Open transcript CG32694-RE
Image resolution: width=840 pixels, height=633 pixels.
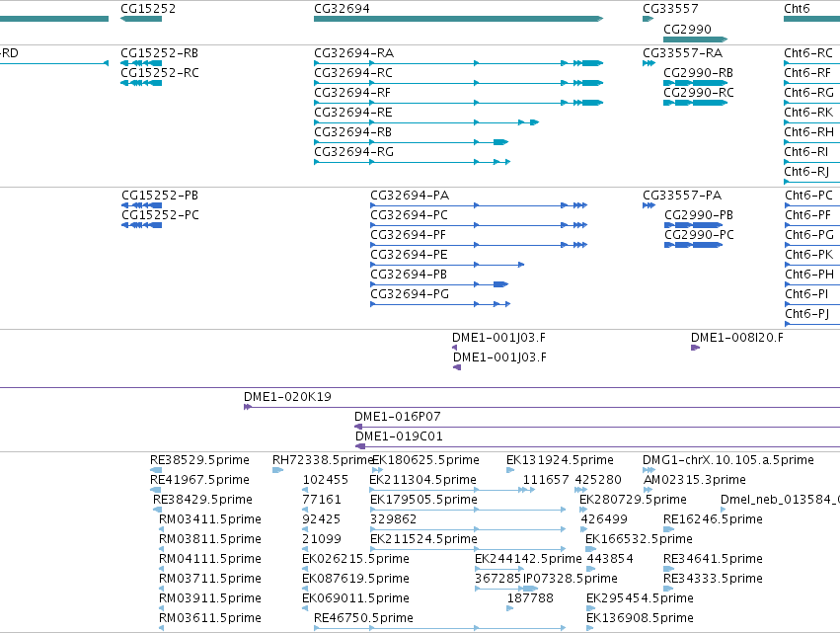[x=353, y=113]
